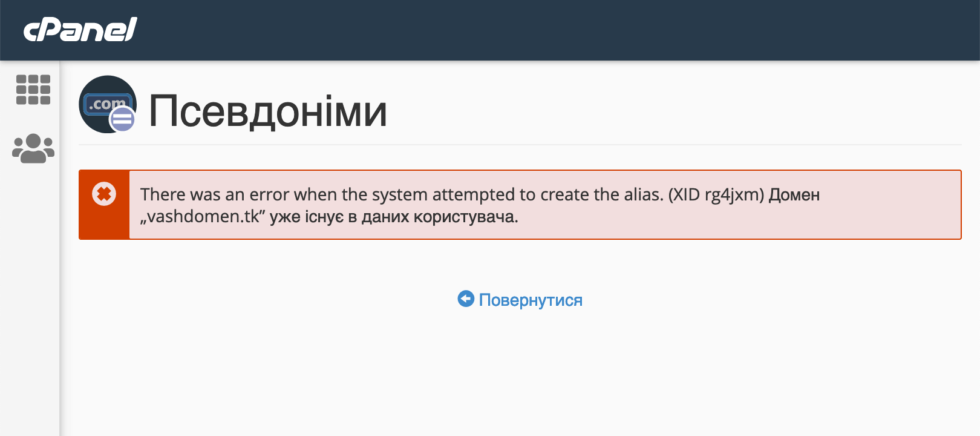Click the dark cPanel navigation bar

484,29
